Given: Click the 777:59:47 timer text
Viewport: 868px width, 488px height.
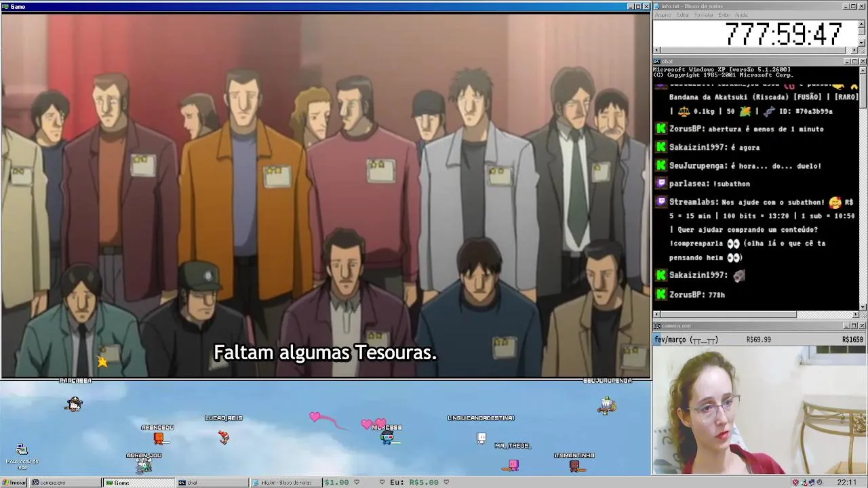Looking at the screenshot, I should pyautogui.click(x=783, y=34).
